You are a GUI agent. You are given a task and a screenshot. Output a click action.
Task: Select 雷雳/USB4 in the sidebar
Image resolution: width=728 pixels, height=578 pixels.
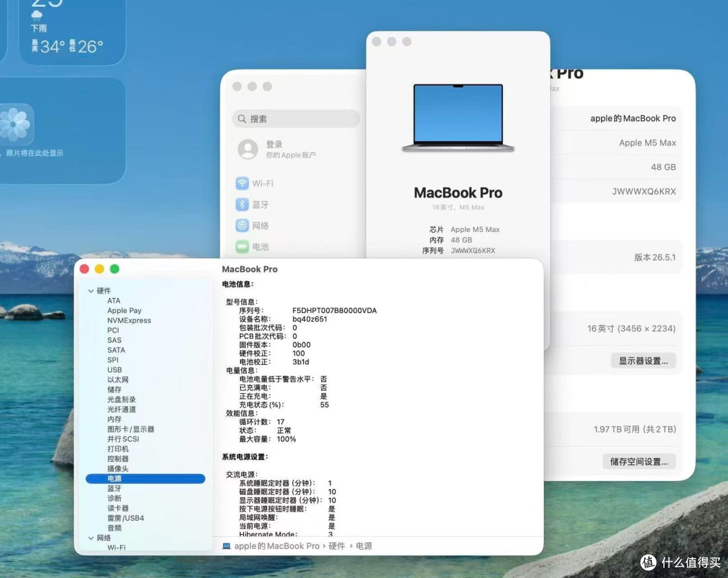pos(126,518)
